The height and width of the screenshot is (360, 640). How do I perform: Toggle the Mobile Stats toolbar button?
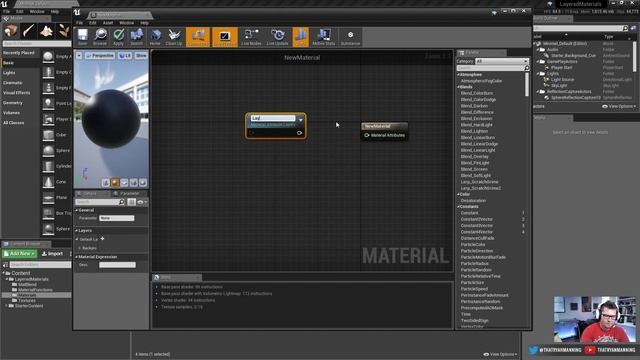point(323,37)
